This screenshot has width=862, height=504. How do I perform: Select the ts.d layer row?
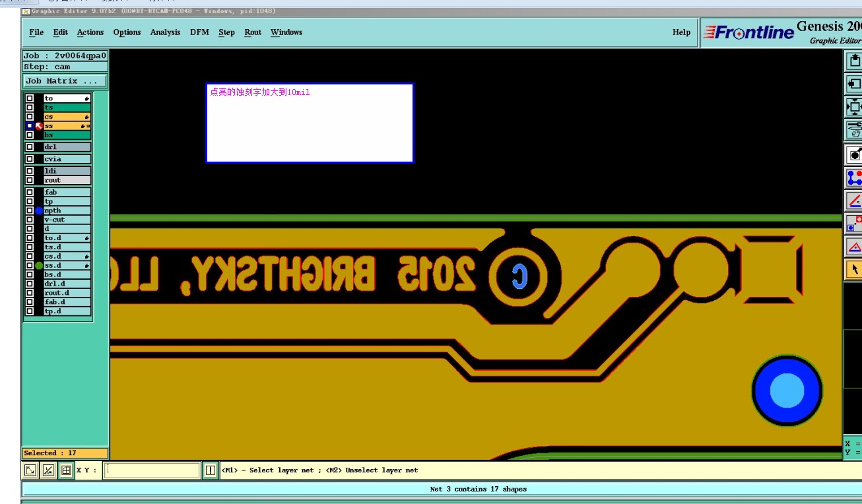(67, 247)
